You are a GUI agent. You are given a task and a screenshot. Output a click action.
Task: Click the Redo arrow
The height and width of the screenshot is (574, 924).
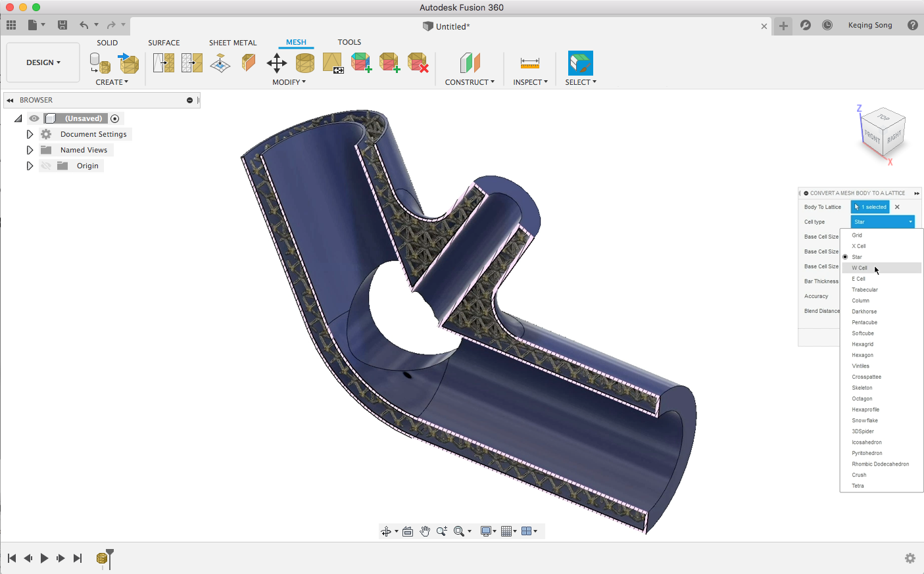(x=111, y=25)
